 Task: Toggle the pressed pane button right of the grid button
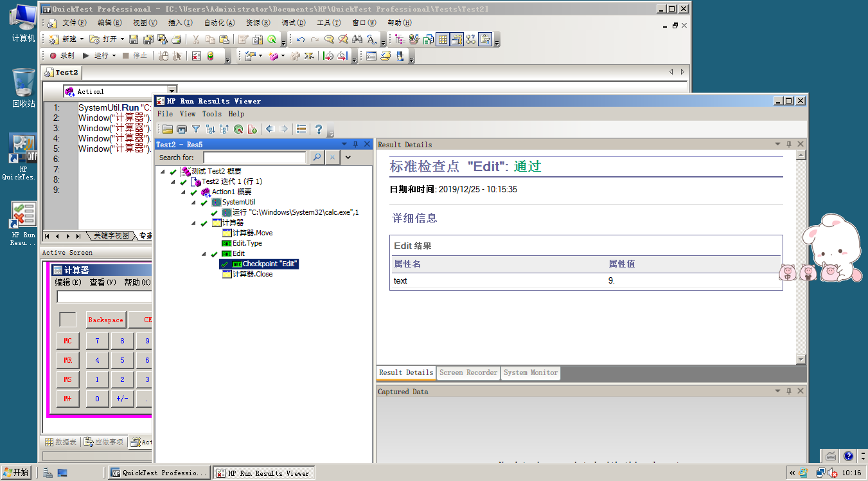(457, 39)
